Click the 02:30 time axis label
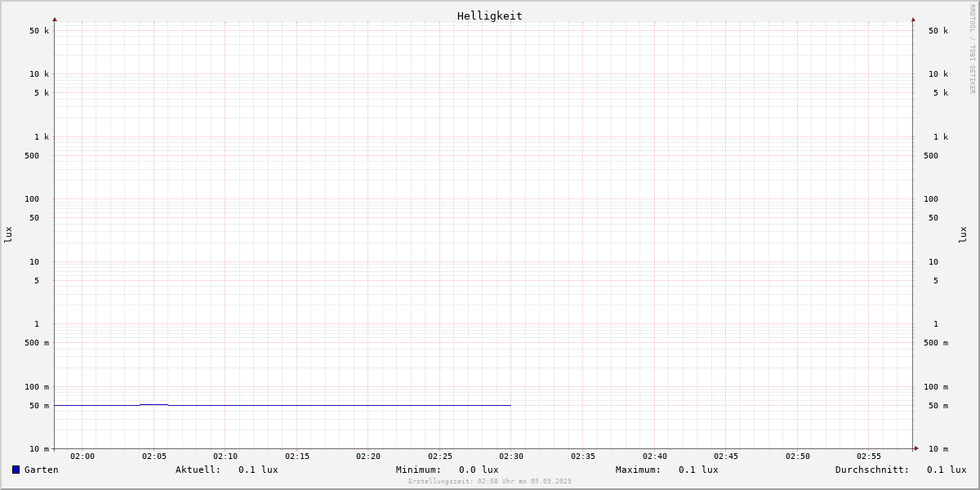Viewport: 980px width, 490px height. [x=511, y=457]
